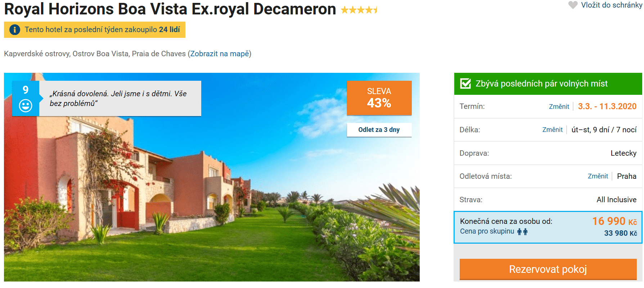Select the date range 3.3. - 11.3.2020
Viewport: 644px width, 288px height.
point(607,106)
